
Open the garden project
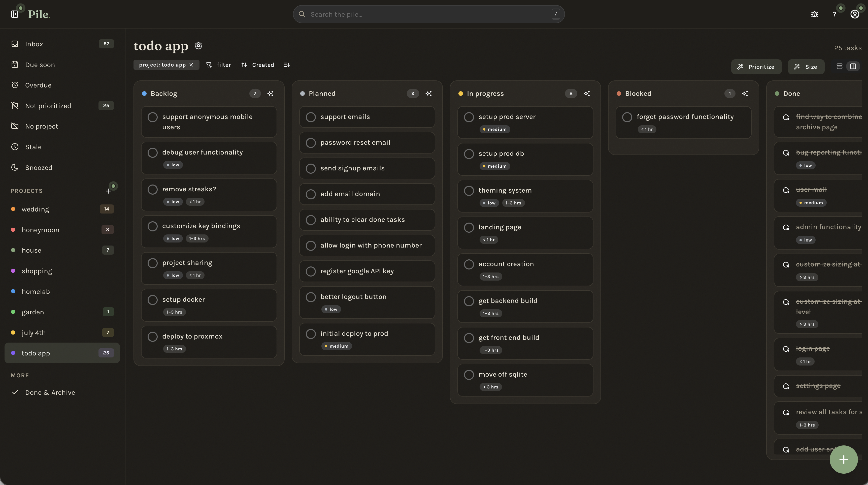pos(62,312)
